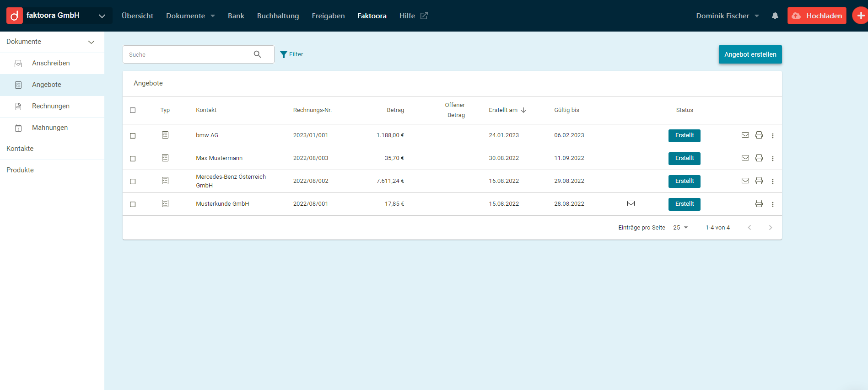
Task: Print the Max Mustermann offer
Action: (759, 158)
